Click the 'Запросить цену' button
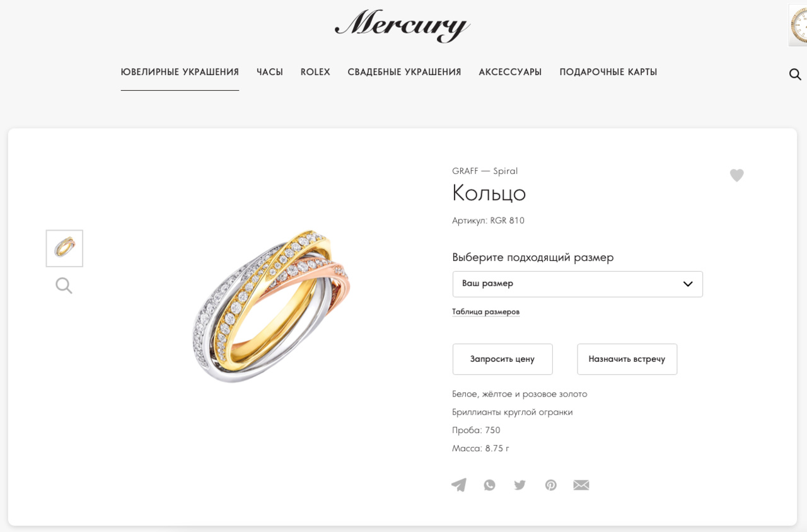Screen dimensions: 807x532 (x=502, y=359)
